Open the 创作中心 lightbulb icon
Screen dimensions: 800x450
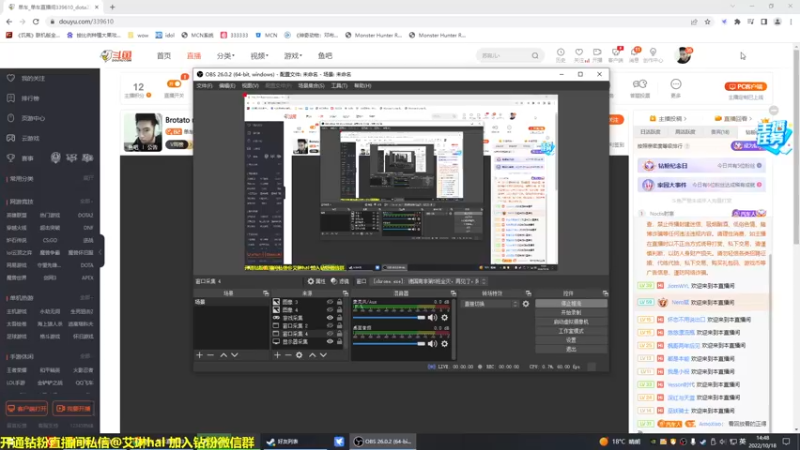point(653,53)
